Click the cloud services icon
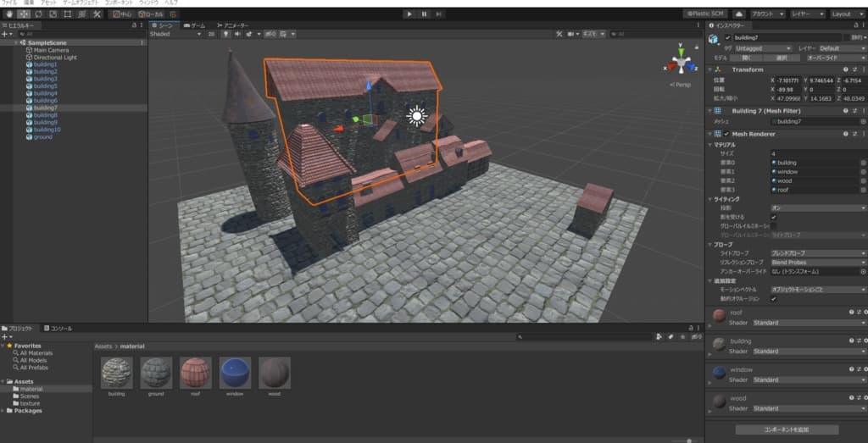This screenshot has height=443, width=868. coord(738,14)
